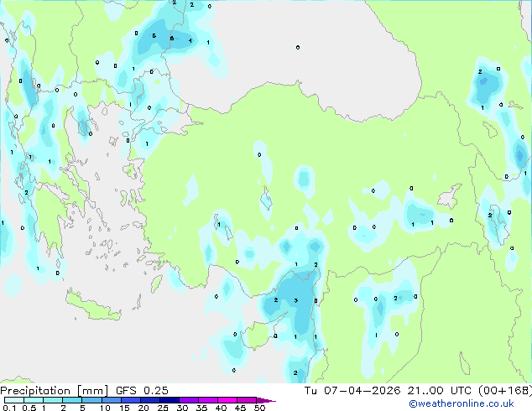Click the 0.1–0.5 mm lightest cyan legend swatch

point(14,400)
